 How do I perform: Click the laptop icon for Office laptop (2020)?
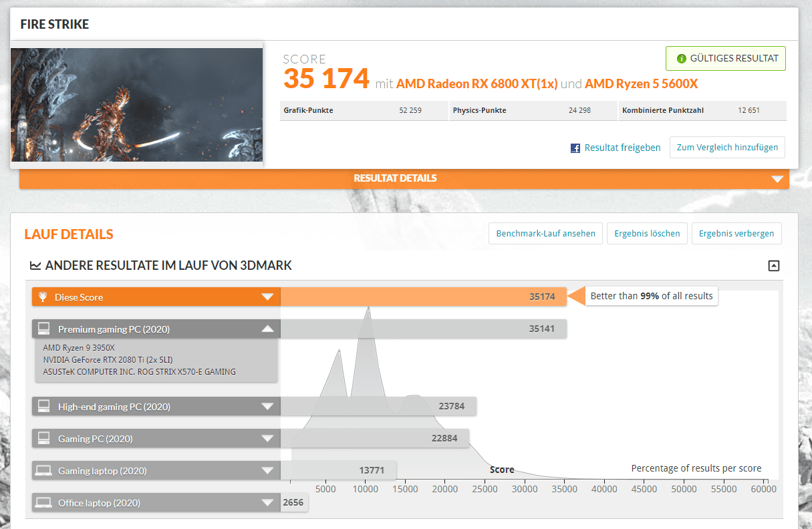[44, 502]
